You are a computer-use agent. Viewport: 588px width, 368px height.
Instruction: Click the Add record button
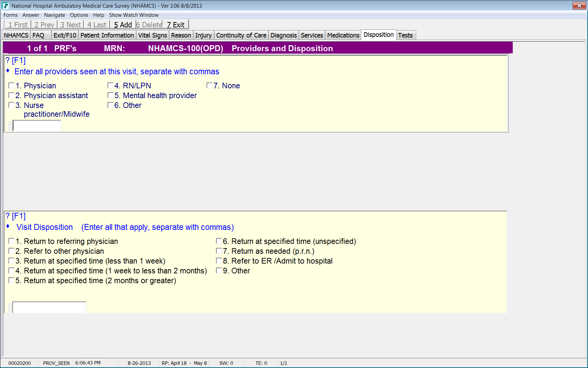(x=123, y=25)
